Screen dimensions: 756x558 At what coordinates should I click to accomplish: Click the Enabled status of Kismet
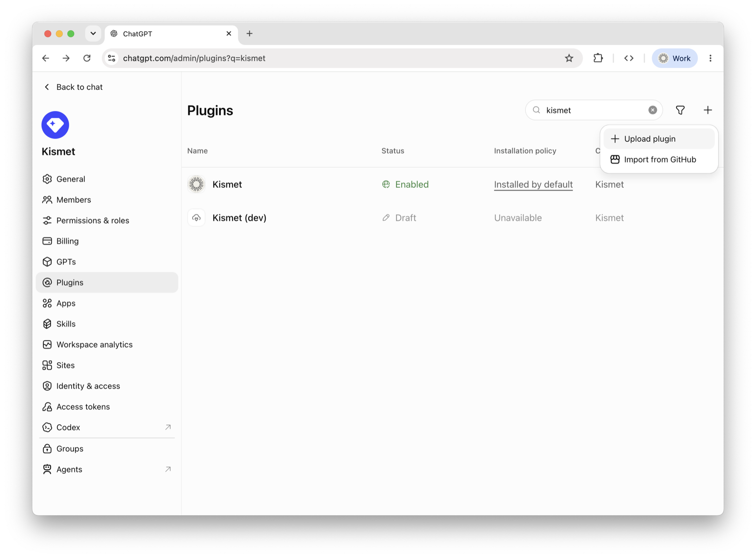click(405, 184)
